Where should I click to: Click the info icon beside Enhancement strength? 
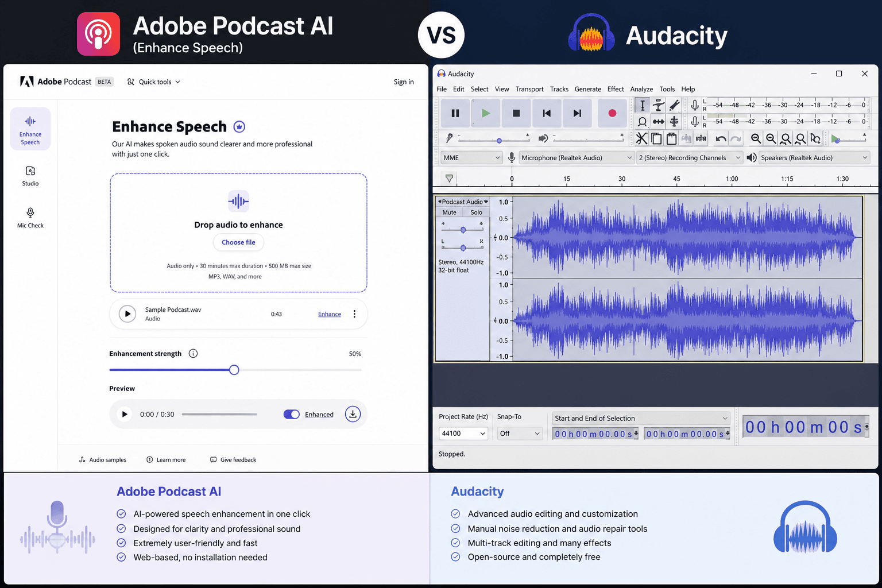click(x=194, y=354)
